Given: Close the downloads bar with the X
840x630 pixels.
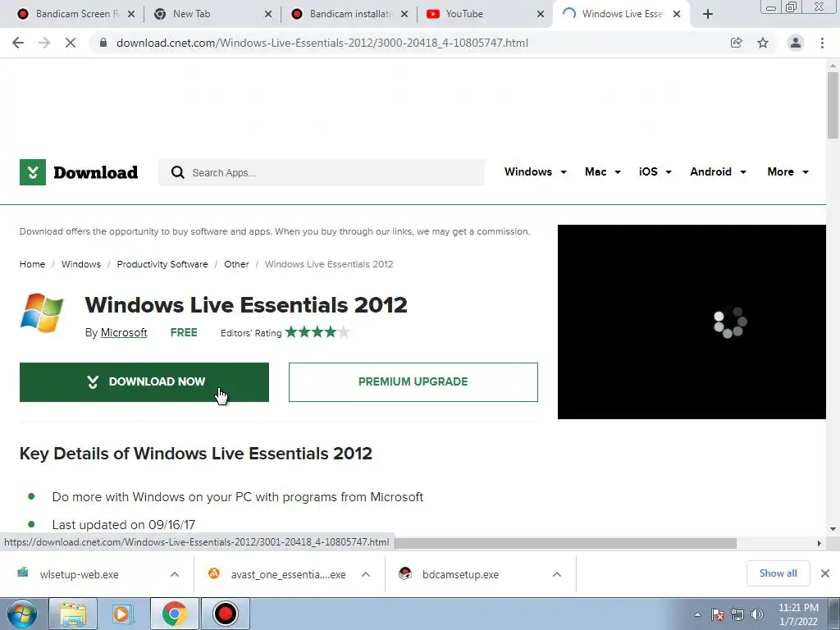Looking at the screenshot, I should 825,573.
